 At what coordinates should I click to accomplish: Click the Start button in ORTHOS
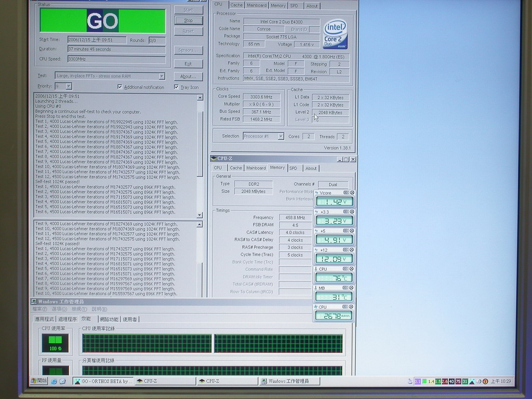point(188,10)
